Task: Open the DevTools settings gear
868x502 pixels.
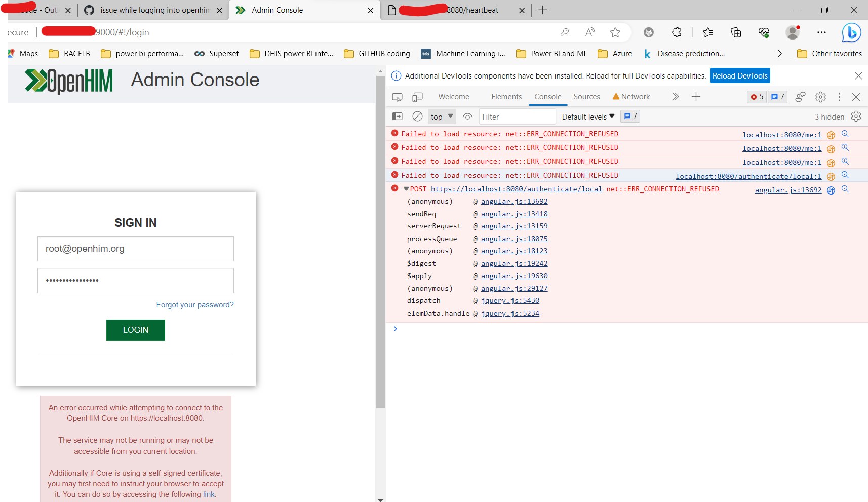Action: tap(820, 97)
